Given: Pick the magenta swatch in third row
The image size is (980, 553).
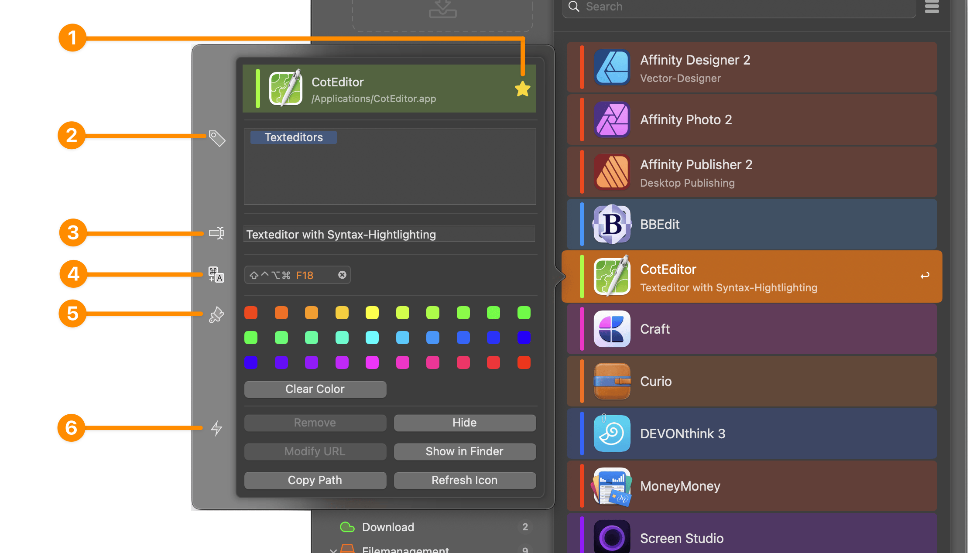Looking at the screenshot, I should (x=372, y=362).
